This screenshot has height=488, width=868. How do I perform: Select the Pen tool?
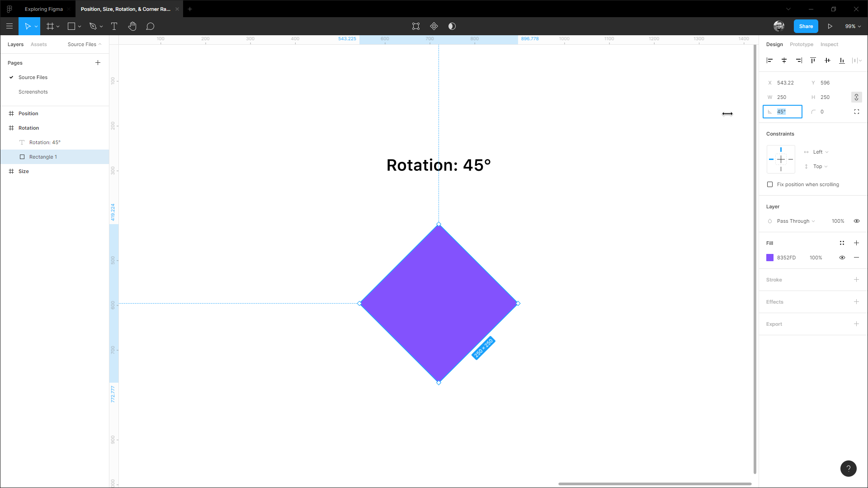pyautogui.click(x=93, y=26)
